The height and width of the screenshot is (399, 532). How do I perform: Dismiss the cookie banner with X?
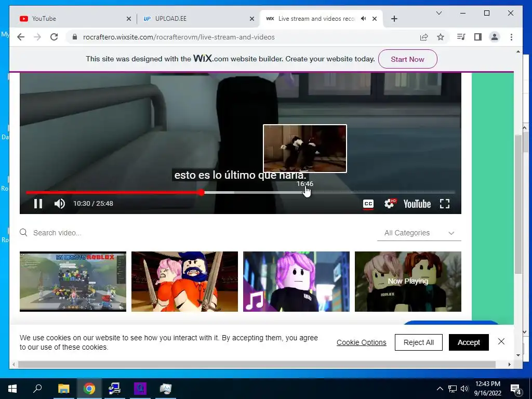click(501, 341)
